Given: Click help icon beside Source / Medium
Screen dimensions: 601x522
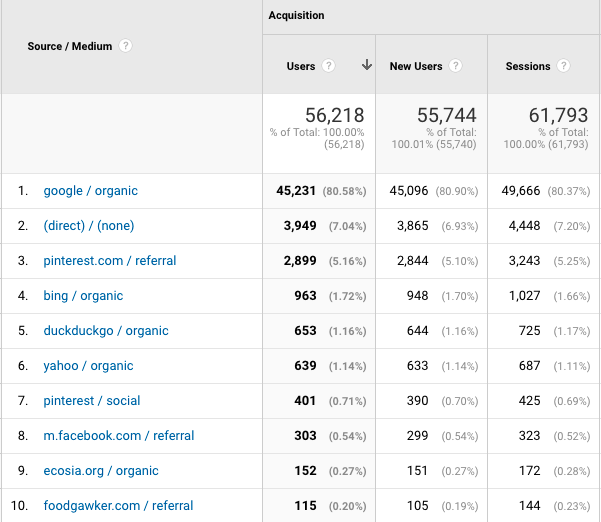Looking at the screenshot, I should click(125, 46).
